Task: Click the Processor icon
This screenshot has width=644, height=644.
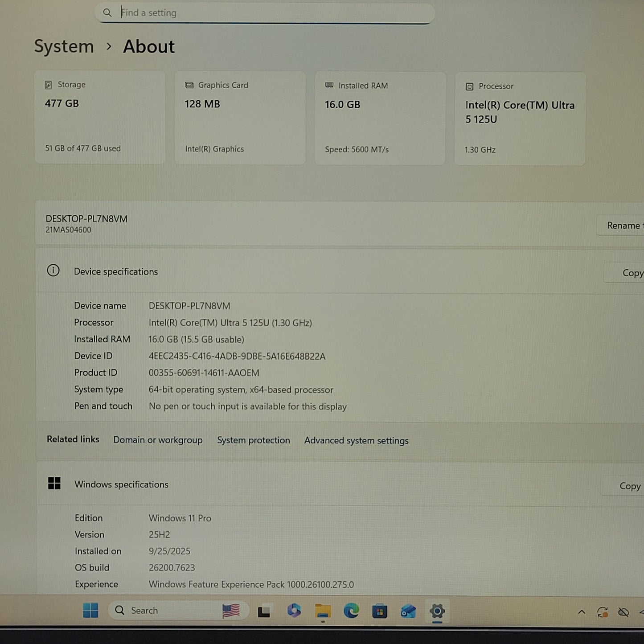Action: pyautogui.click(x=469, y=86)
